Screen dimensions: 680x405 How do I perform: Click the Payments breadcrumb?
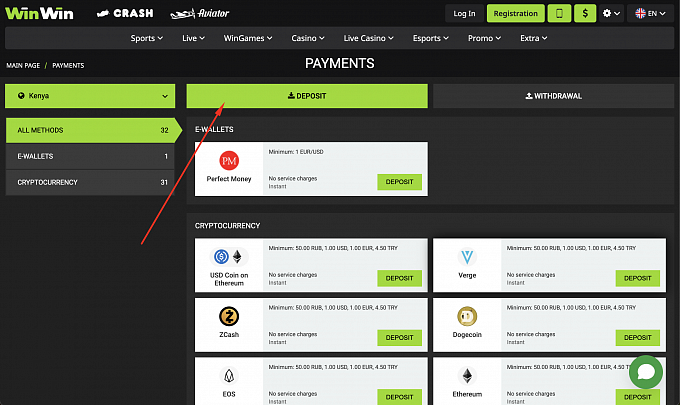pos(68,65)
